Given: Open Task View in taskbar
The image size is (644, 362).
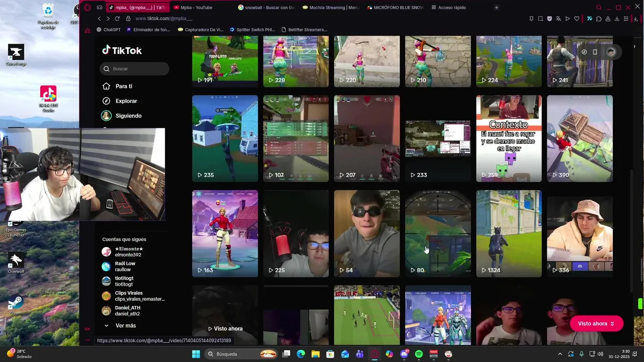Looking at the screenshot, I should coord(286,354).
